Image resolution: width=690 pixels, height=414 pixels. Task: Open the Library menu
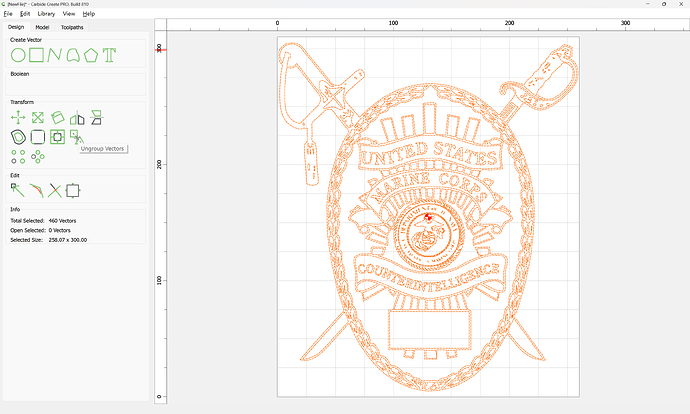tap(46, 14)
